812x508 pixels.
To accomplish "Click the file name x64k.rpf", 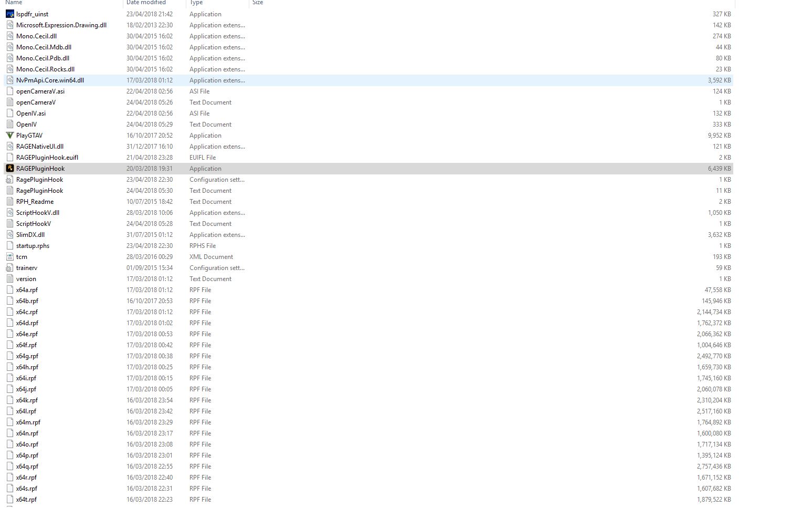I will click(x=27, y=400).
